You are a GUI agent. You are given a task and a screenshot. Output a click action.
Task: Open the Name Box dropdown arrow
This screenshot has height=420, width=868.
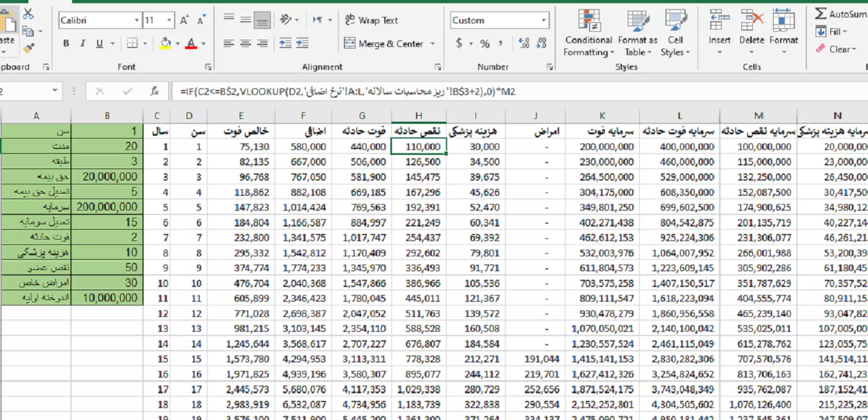55,91
